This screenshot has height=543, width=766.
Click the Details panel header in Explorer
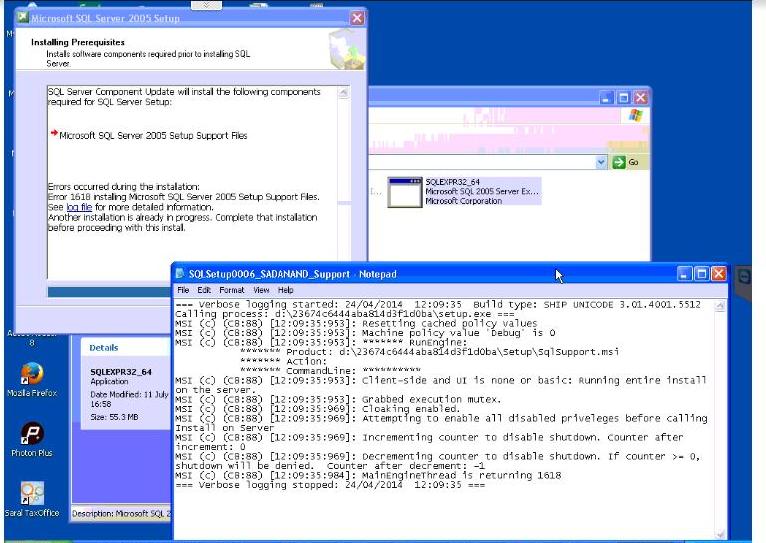pos(105,348)
